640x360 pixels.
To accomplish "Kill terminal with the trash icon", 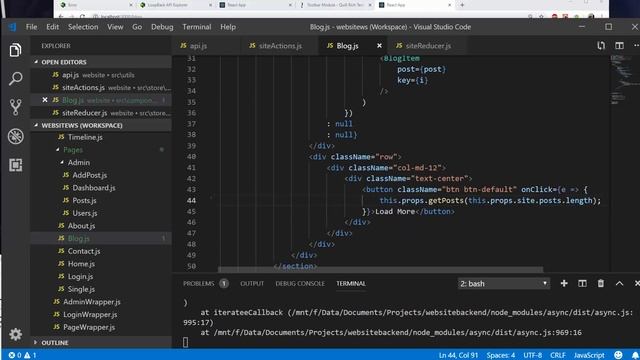I will [x=600, y=283].
